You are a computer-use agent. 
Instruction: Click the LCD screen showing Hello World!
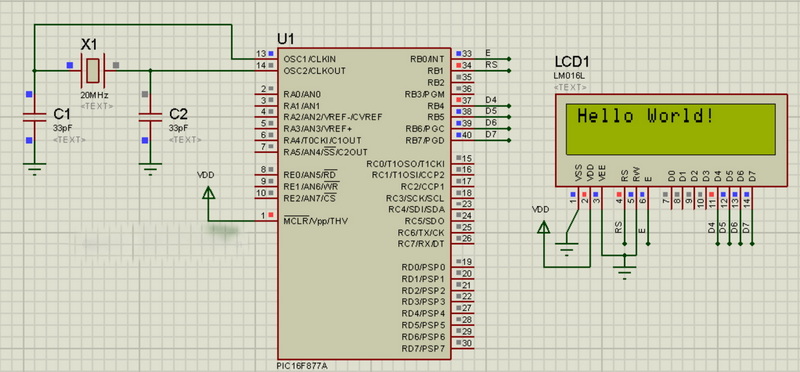(x=671, y=129)
